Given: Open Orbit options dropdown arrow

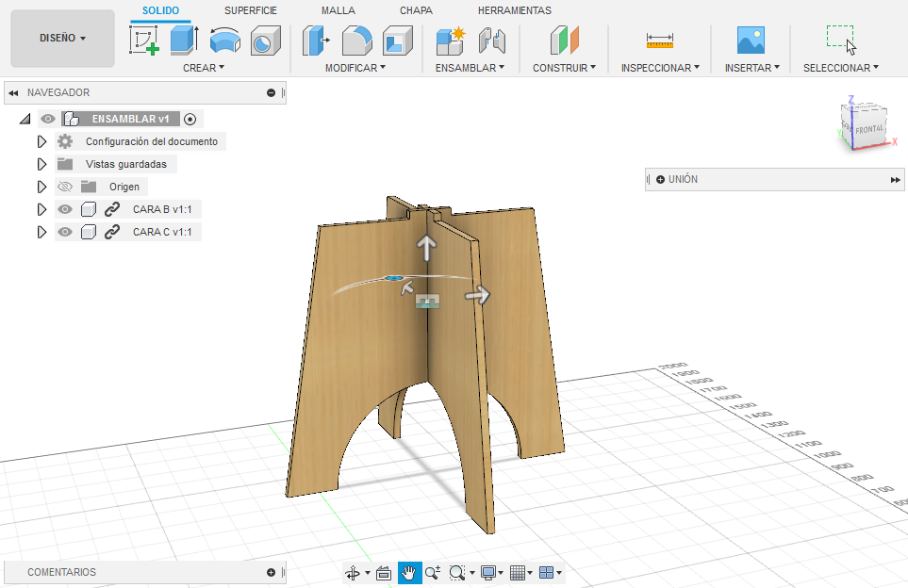Looking at the screenshot, I should click(367, 573).
